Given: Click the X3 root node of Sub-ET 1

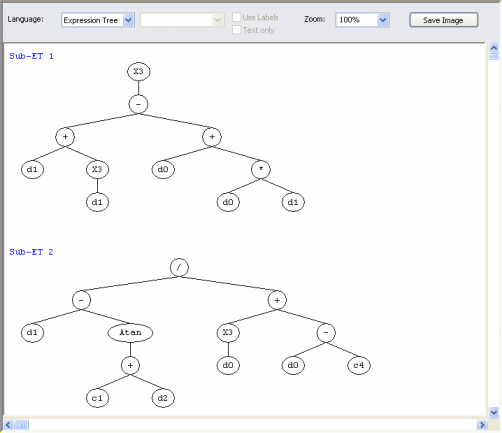Looking at the screenshot, I should pyautogui.click(x=139, y=72).
